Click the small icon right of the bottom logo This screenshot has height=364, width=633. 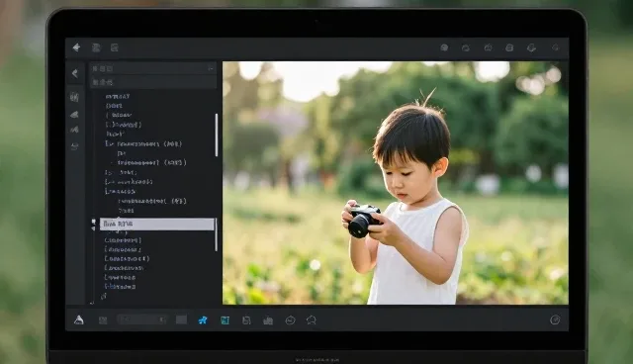click(103, 320)
